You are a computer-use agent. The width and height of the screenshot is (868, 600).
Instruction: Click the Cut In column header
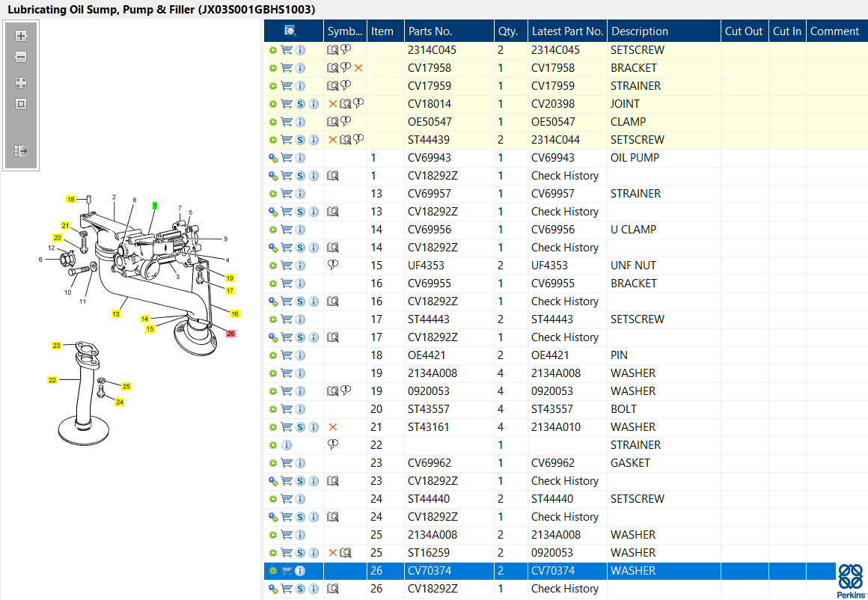click(x=787, y=31)
